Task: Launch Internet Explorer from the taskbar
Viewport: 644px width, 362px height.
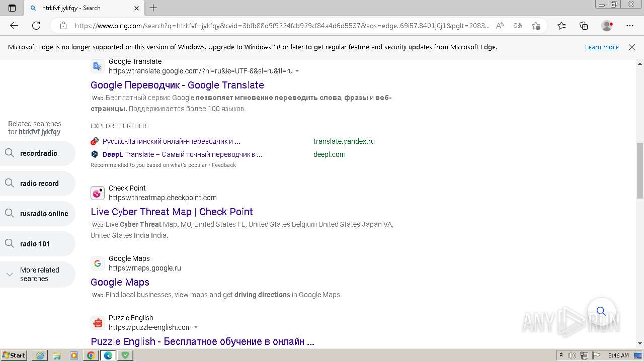Action: (40, 355)
